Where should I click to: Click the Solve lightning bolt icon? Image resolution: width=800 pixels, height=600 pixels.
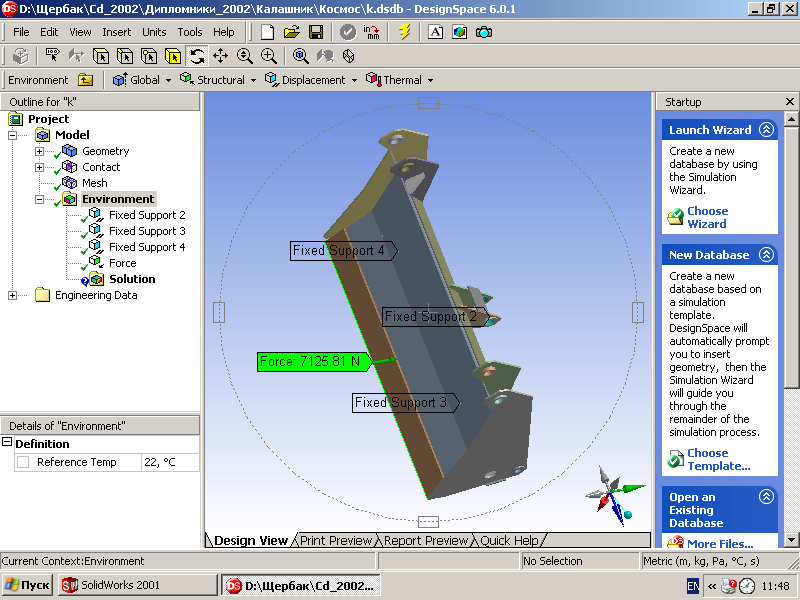pyautogui.click(x=404, y=32)
